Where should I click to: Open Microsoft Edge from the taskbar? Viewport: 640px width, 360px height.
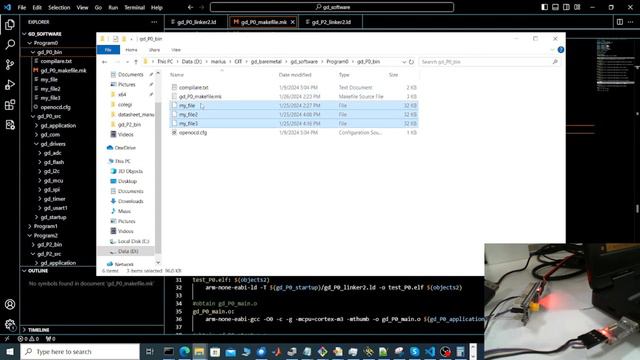pyautogui.click(x=184, y=351)
